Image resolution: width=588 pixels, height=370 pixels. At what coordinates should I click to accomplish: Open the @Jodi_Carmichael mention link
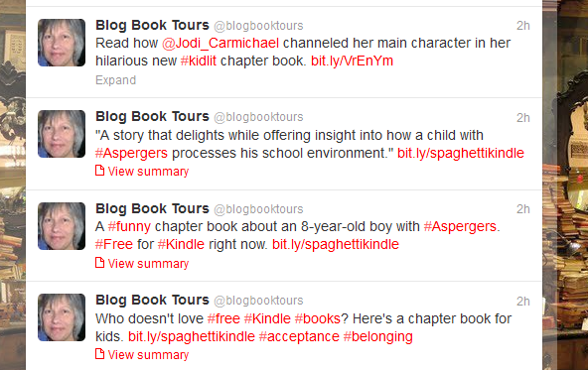(x=220, y=43)
